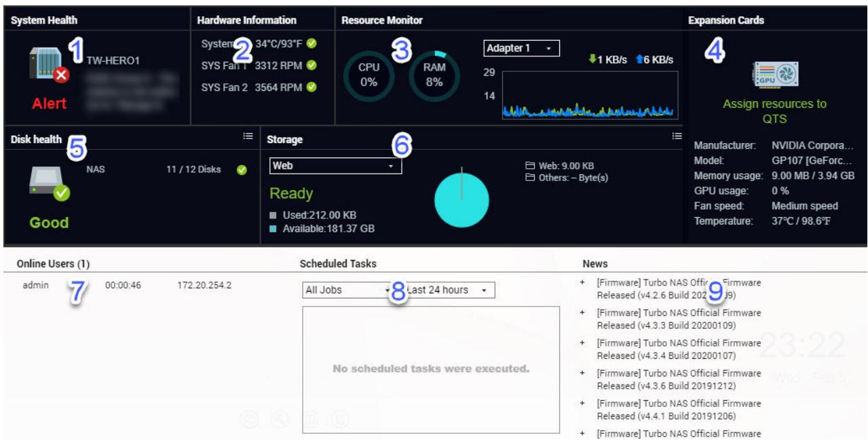Click the Ready storage status text
This screenshot has height=447, width=868.
click(291, 194)
